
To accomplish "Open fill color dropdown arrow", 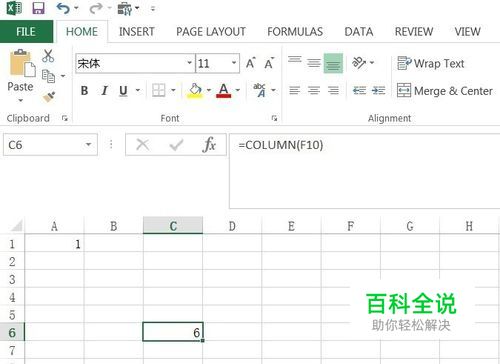I will [x=209, y=90].
